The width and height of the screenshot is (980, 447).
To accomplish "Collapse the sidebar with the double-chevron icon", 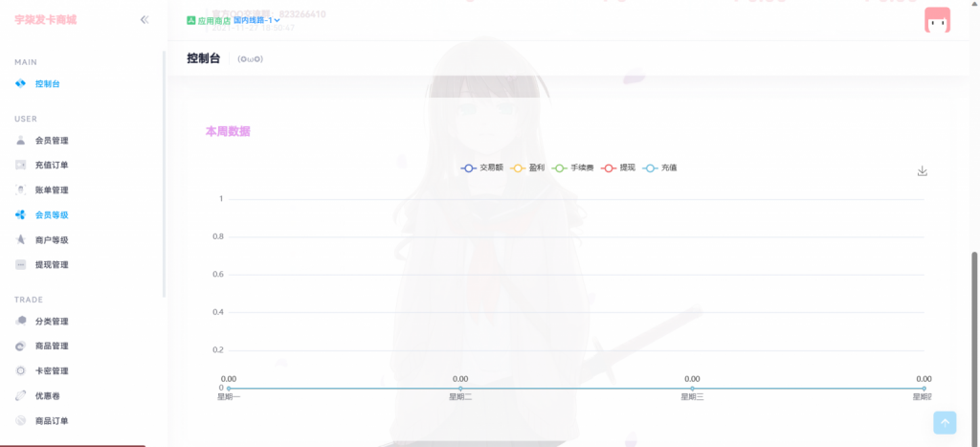I will click(x=145, y=19).
